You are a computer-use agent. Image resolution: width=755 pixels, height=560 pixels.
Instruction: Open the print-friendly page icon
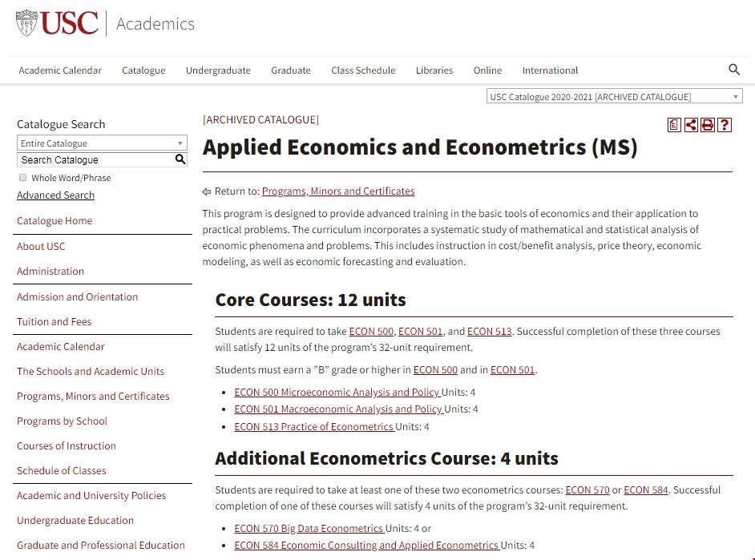(x=707, y=125)
